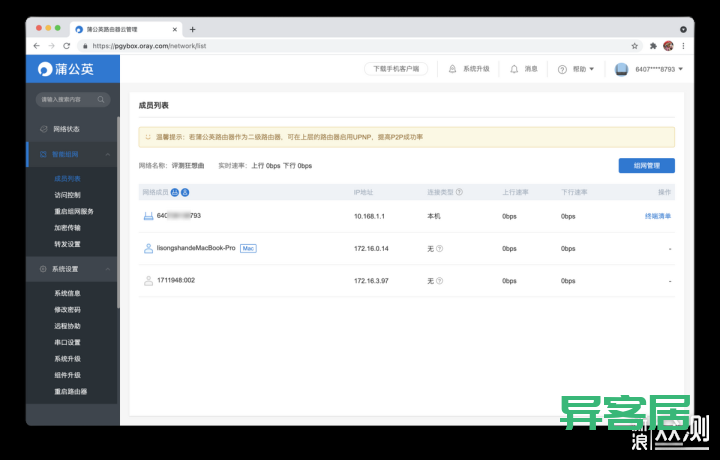Bookmark page with the star icon
Screen dimensions: 720x460
pyautogui.click(x=635, y=46)
